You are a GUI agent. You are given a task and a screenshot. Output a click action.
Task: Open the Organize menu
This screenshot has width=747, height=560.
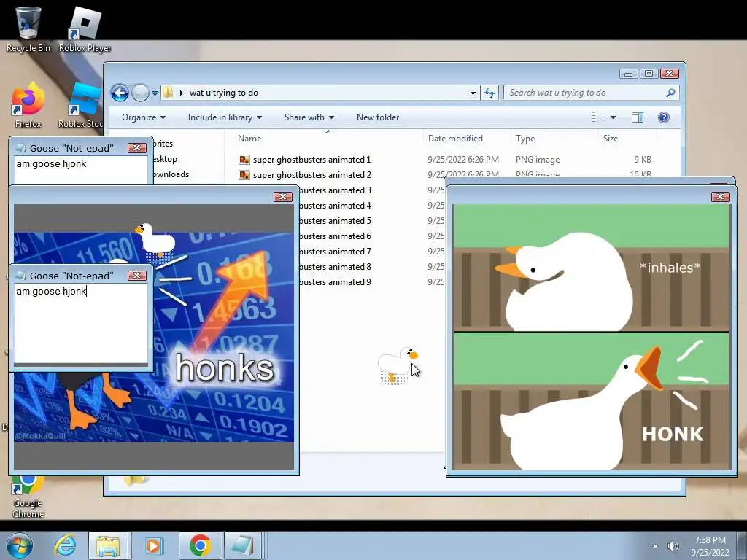tap(144, 117)
